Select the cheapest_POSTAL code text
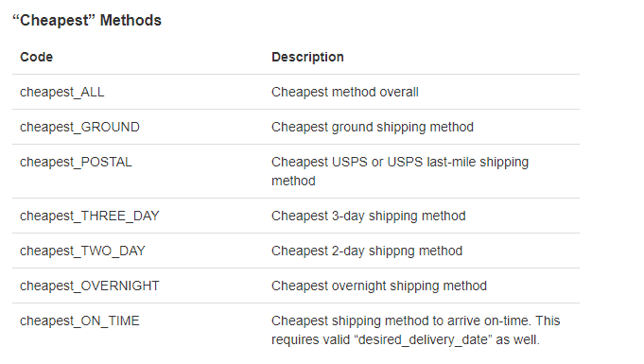Image resolution: width=644 pixels, height=364 pixels. [76, 162]
